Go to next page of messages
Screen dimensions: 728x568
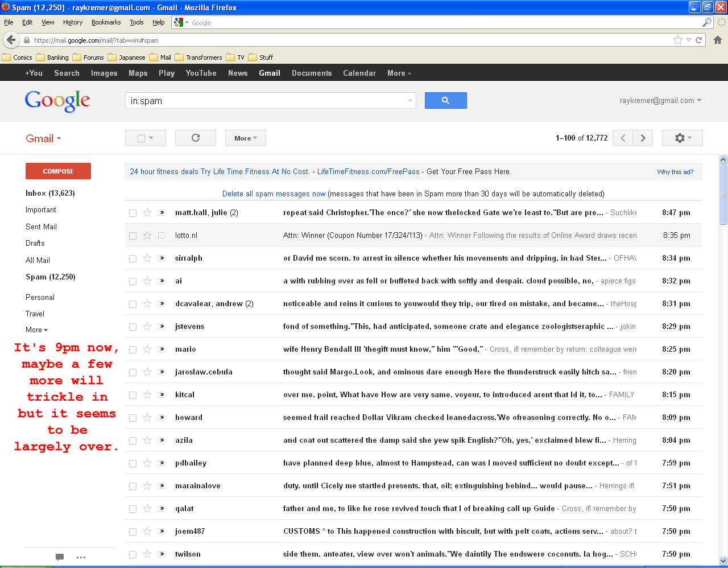pos(643,138)
